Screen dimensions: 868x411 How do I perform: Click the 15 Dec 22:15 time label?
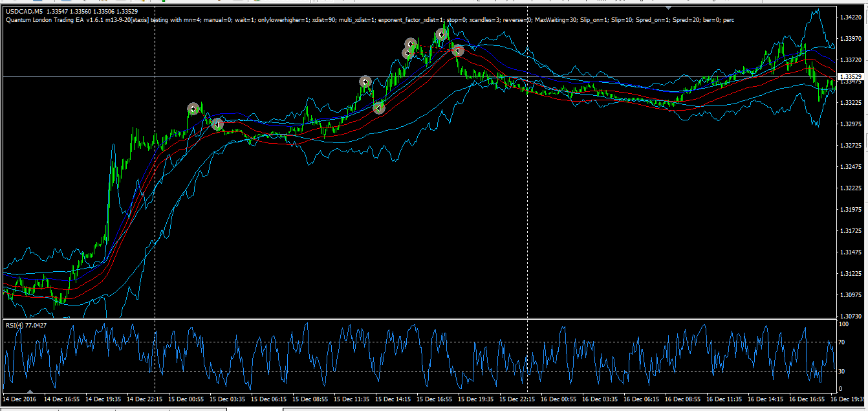[x=516, y=400]
